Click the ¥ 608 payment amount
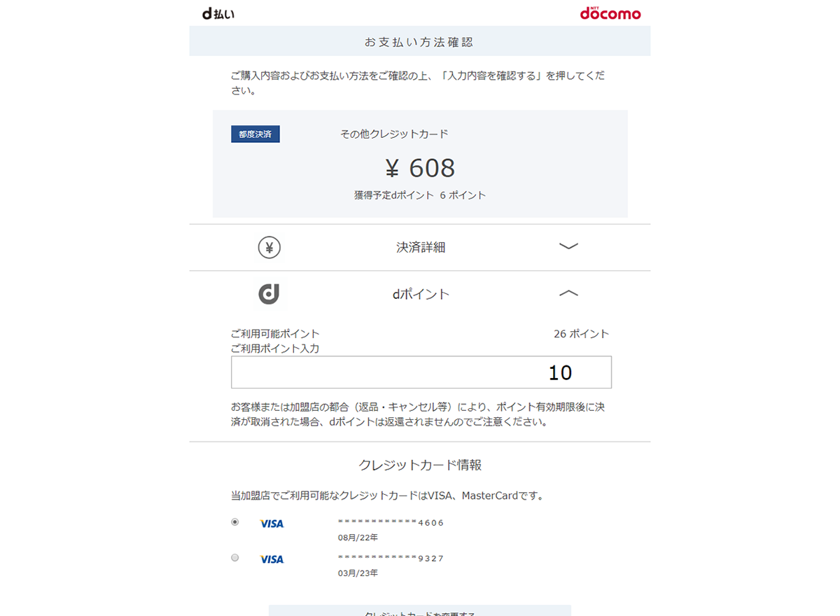The width and height of the screenshot is (840, 616). tap(420, 168)
